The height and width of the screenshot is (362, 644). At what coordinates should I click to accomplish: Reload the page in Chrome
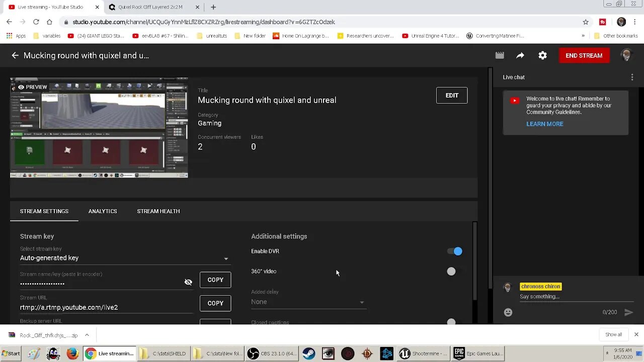pos(36,22)
